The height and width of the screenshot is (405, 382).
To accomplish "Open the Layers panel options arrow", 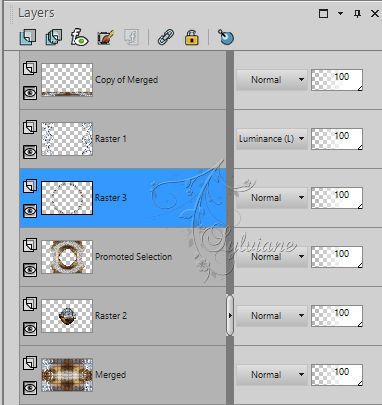I will point(340,13).
